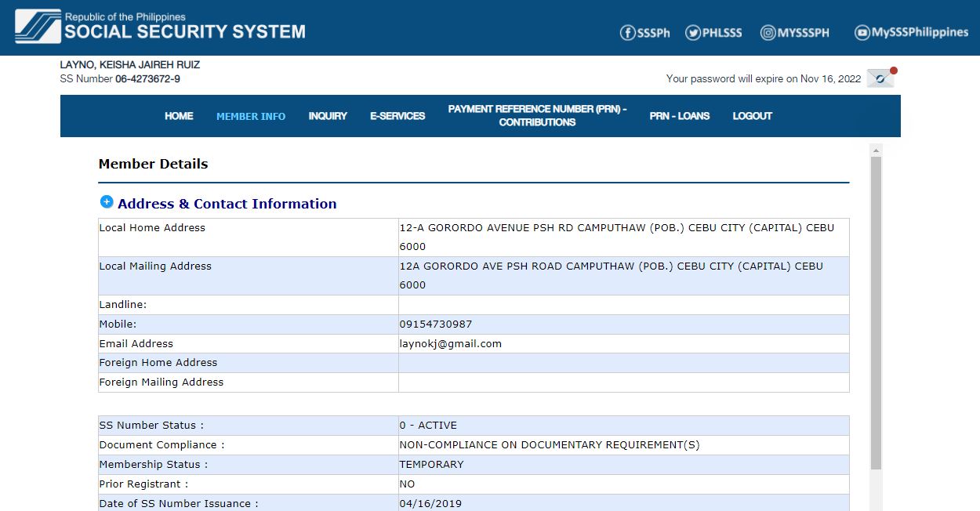Open the E-SERVICES menu

pos(397,116)
